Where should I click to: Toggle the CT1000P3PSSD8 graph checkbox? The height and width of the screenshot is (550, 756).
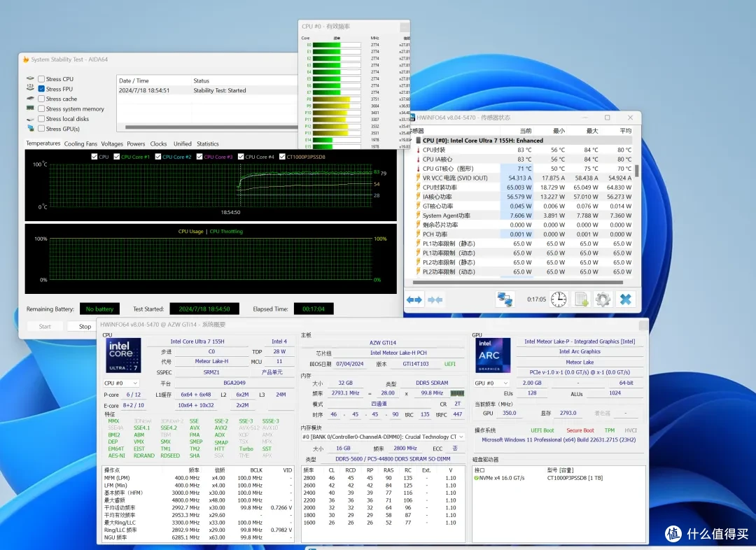pyautogui.click(x=283, y=157)
